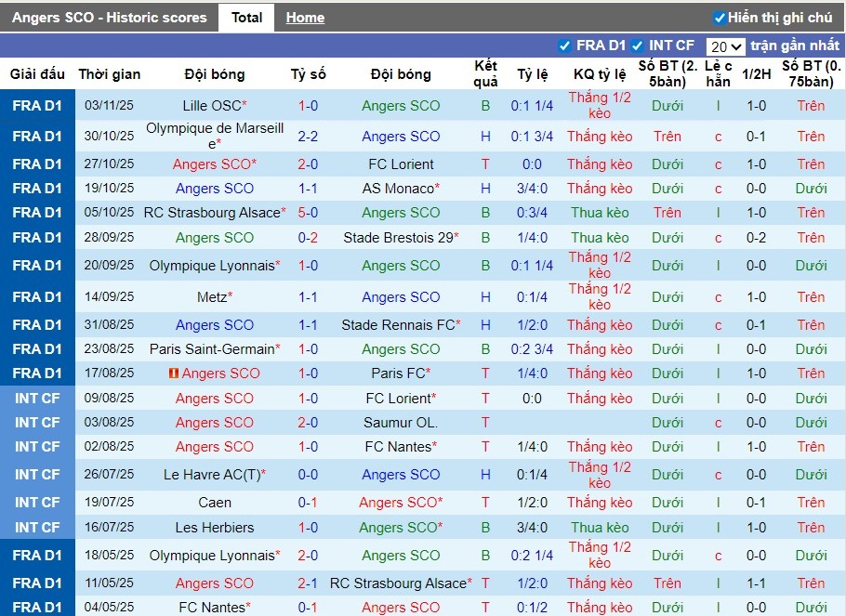Viewport: 846px width, 616px height.
Task: Click the Paris Saint-Germain team link
Action: coord(212,349)
